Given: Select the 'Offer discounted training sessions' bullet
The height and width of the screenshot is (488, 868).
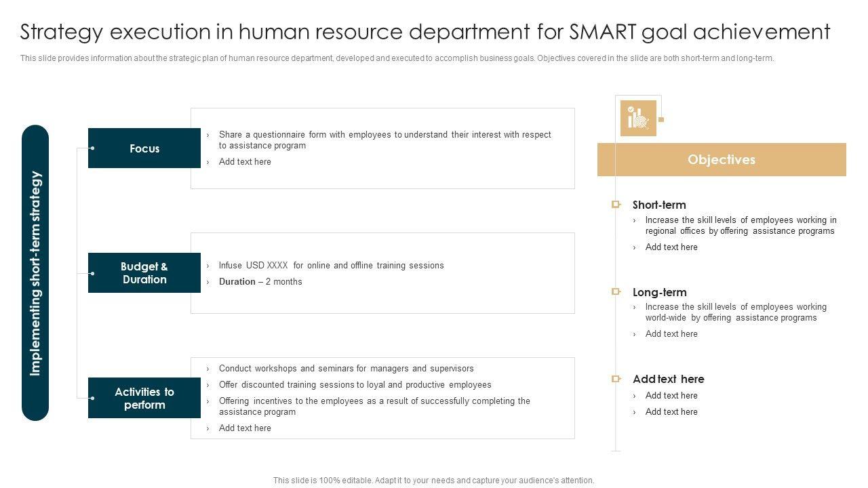Looking at the screenshot, I should click(x=355, y=385).
